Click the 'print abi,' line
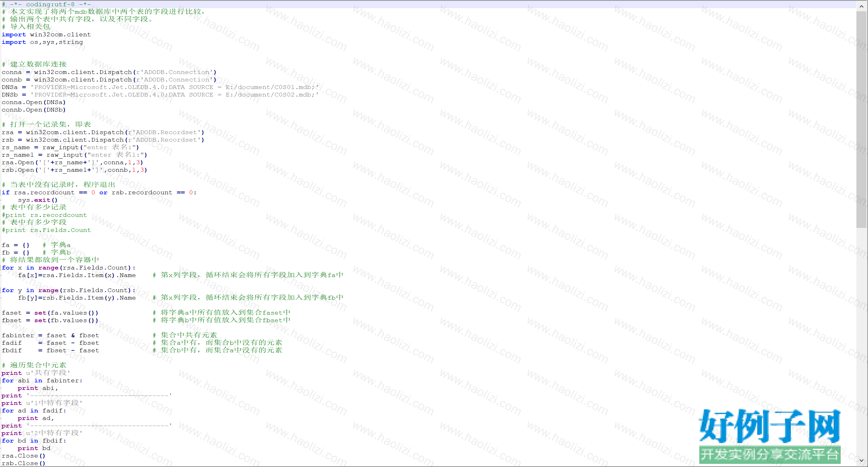 pyautogui.click(x=38, y=388)
